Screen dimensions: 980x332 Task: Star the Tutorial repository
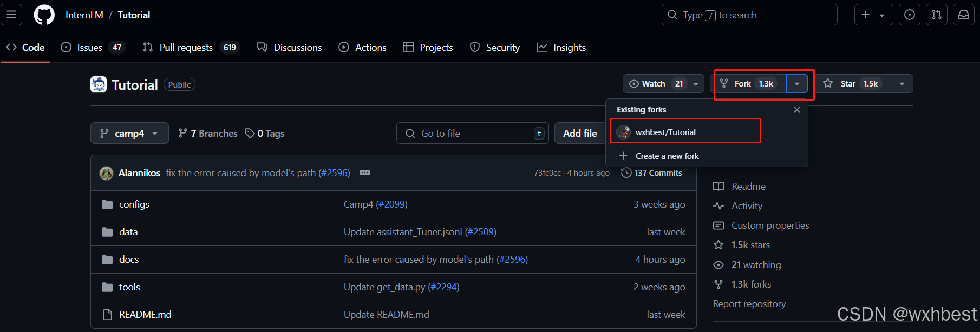(853, 84)
